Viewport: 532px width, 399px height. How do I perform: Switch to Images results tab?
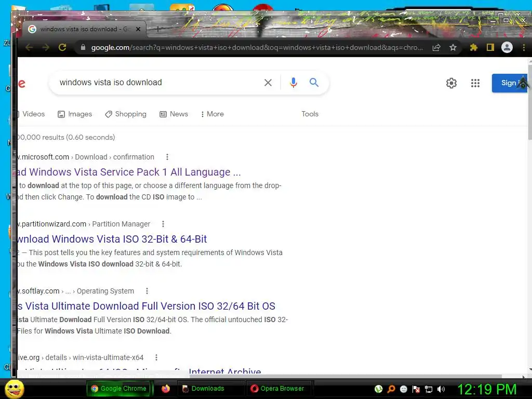pyautogui.click(x=75, y=114)
